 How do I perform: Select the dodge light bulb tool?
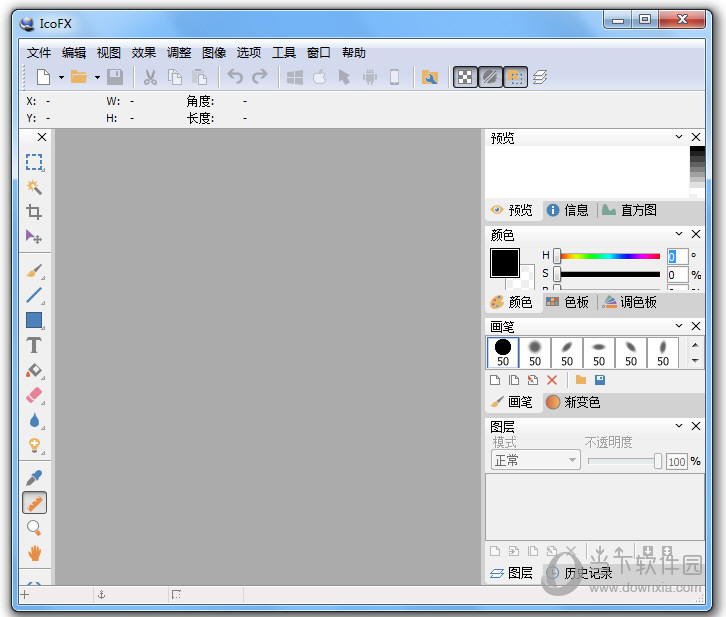34,445
